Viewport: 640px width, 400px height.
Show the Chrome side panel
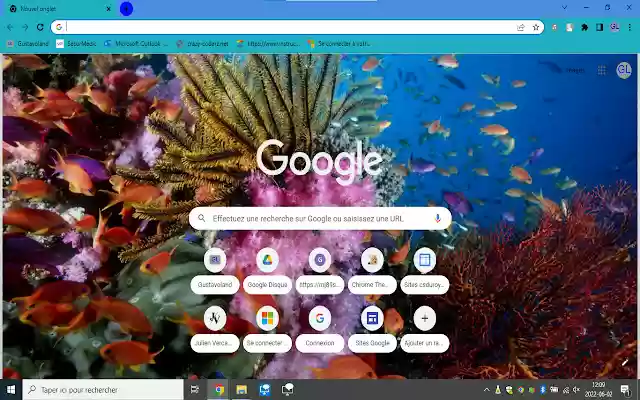(x=600, y=27)
